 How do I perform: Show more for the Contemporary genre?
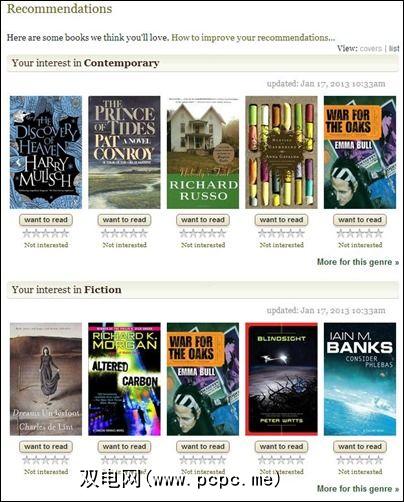358,262
